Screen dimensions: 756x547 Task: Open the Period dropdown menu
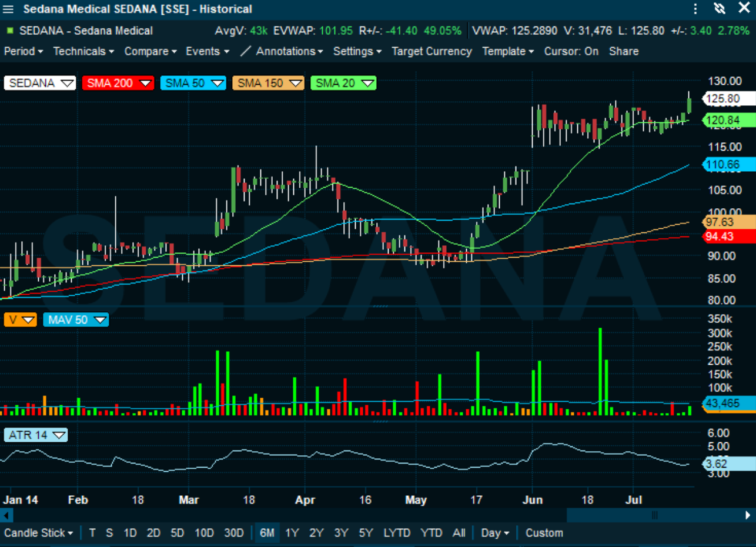click(x=24, y=51)
